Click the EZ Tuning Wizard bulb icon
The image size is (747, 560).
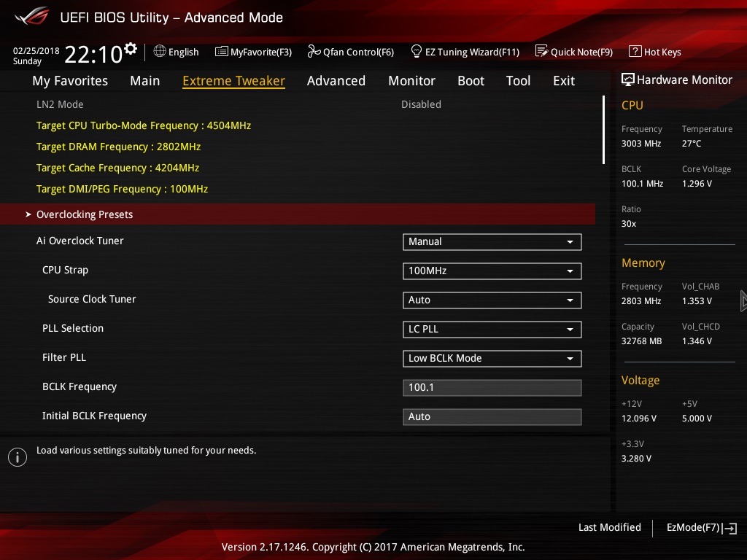[416, 51]
